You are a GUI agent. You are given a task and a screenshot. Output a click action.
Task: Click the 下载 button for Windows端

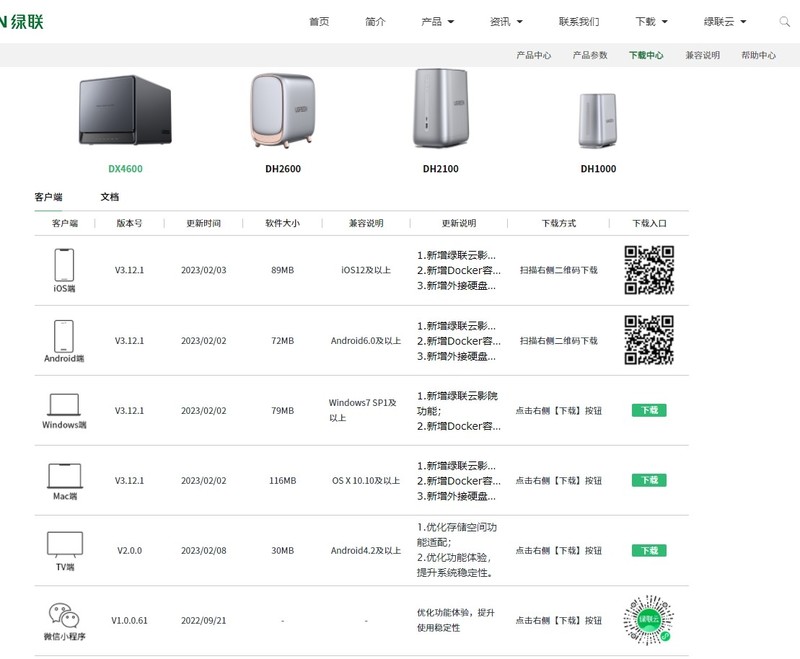coord(649,410)
